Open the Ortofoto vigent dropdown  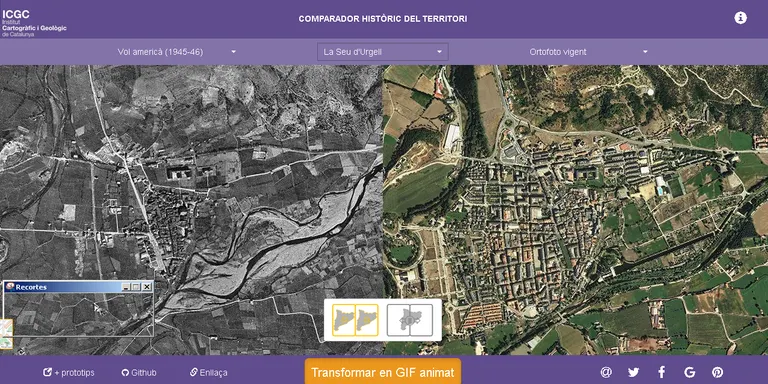point(588,52)
